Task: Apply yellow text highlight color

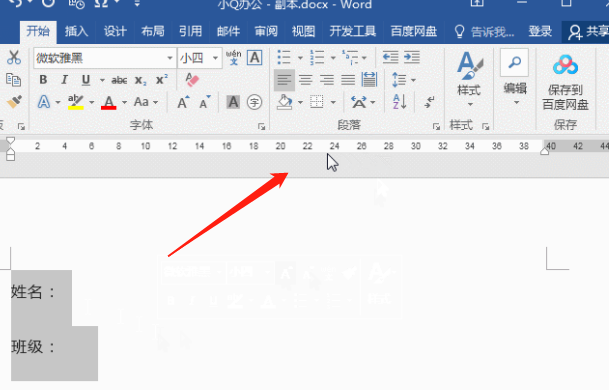Action: [x=75, y=102]
